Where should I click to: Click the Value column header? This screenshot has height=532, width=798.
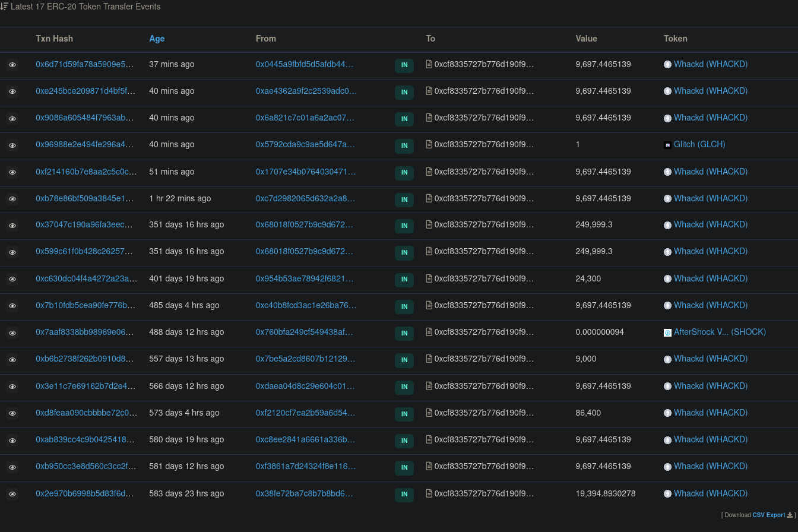tap(586, 39)
